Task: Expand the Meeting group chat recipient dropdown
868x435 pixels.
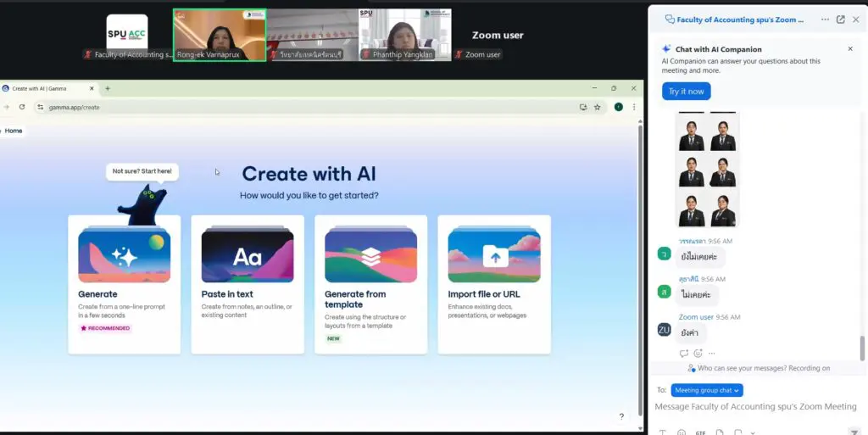Action: 706,390
